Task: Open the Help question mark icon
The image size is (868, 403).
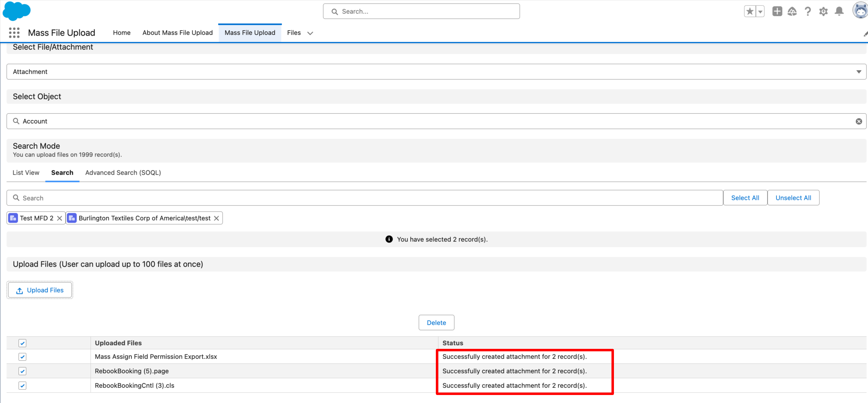Action: click(808, 11)
